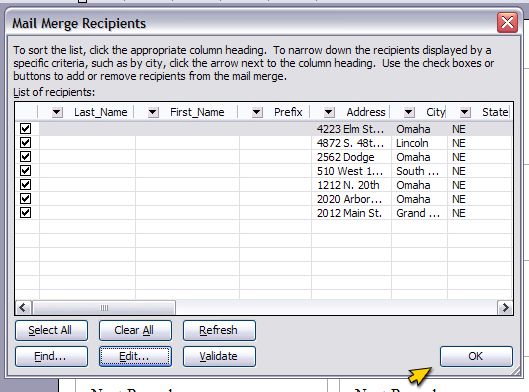Viewport: 529px width, 392px height.
Task: Uncheck the 4872 S. 48t... recipient checkbox
Action: pyautogui.click(x=25, y=143)
